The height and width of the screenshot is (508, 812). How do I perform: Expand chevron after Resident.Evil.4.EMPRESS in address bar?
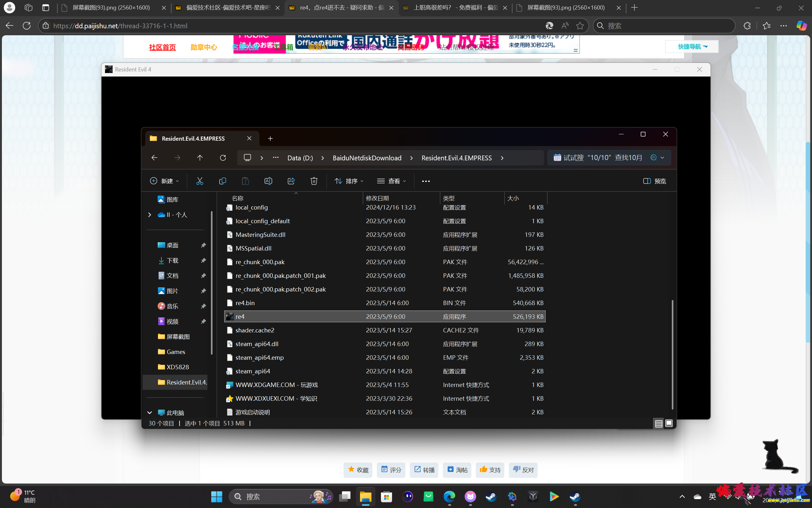coord(502,158)
